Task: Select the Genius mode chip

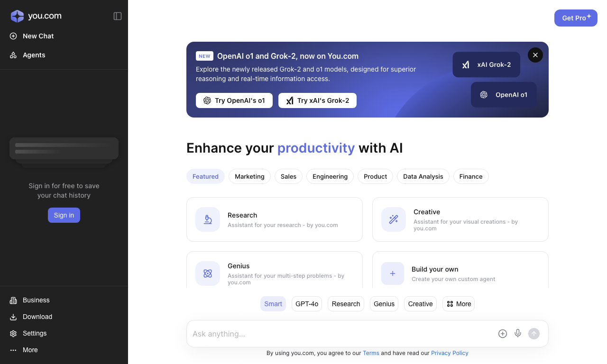Action: (384, 304)
